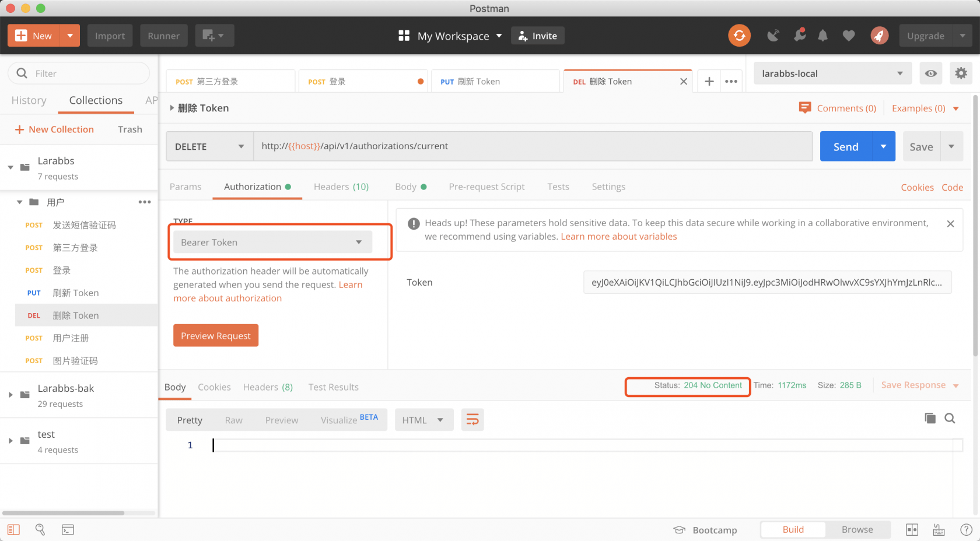Image resolution: width=980 pixels, height=541 pixels.
Task: Change the DELETE method dropdown
Action: [x=209, y=146]
